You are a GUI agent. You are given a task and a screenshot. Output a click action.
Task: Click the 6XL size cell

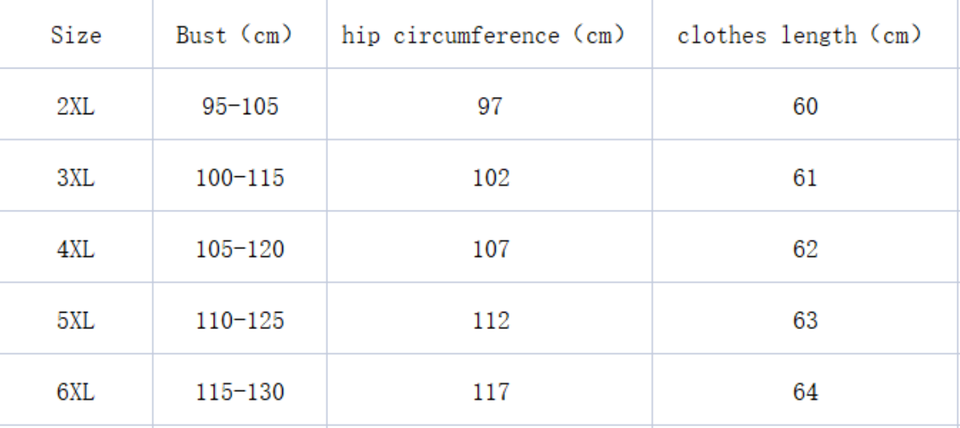pos(76,392)
